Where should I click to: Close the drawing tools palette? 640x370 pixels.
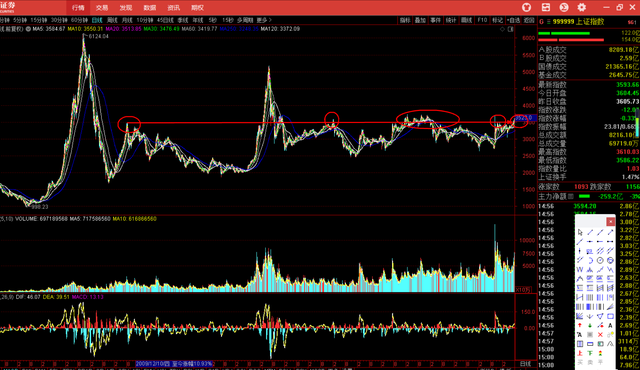[610, 222]
